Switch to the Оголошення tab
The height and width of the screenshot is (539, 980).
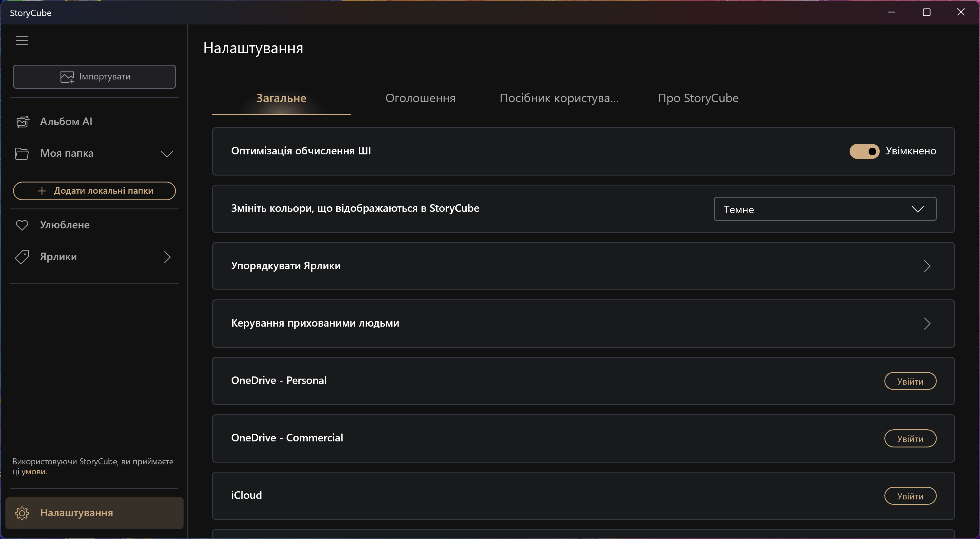(420, 98)
